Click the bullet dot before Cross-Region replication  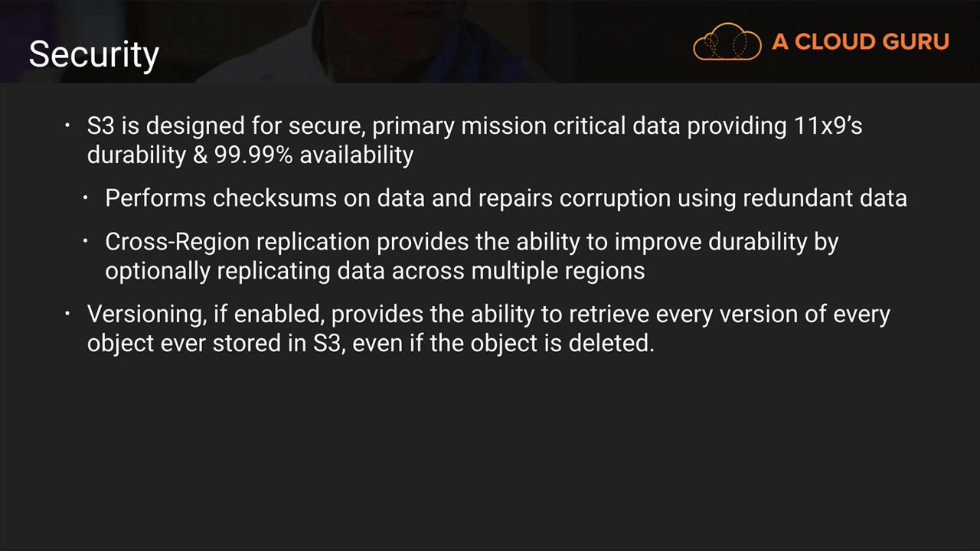tap(87, 242)
